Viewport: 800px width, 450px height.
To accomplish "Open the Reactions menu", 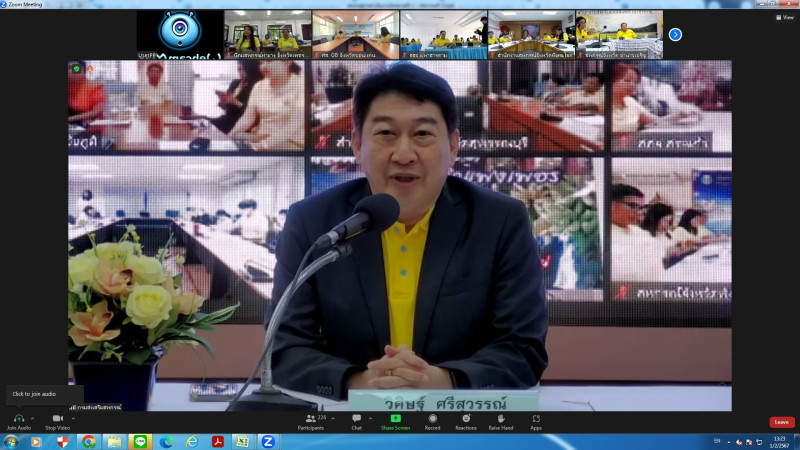I will click(466, 422).
